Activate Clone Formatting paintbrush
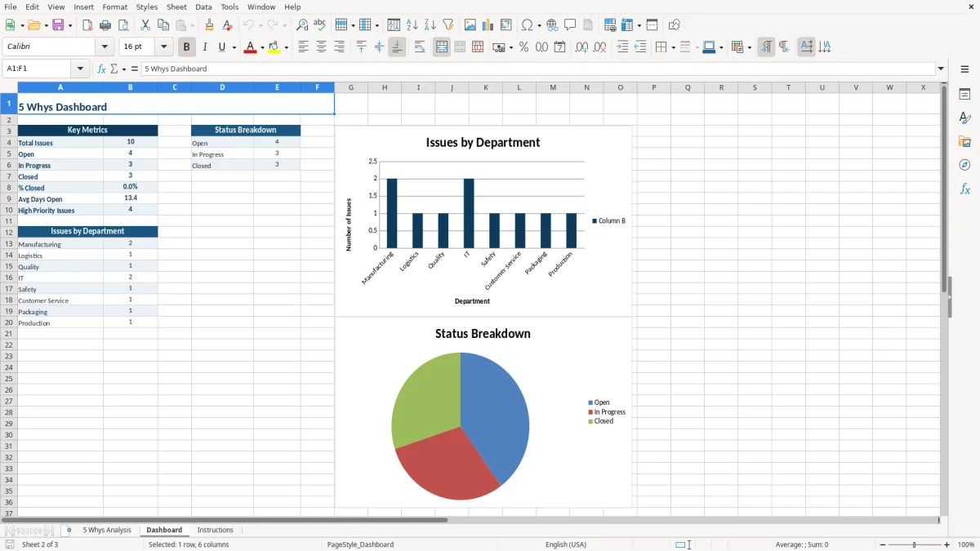 [210, 25]
